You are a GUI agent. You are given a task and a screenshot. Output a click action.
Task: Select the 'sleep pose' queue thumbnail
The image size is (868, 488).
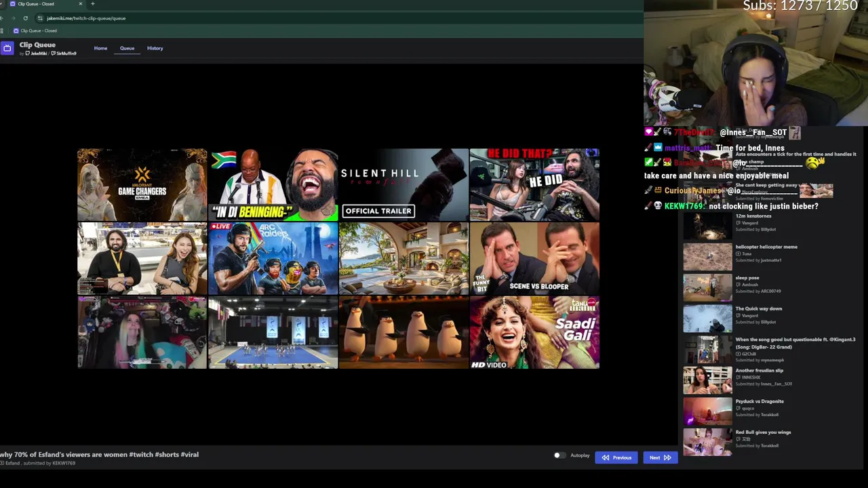click(707, 288)
